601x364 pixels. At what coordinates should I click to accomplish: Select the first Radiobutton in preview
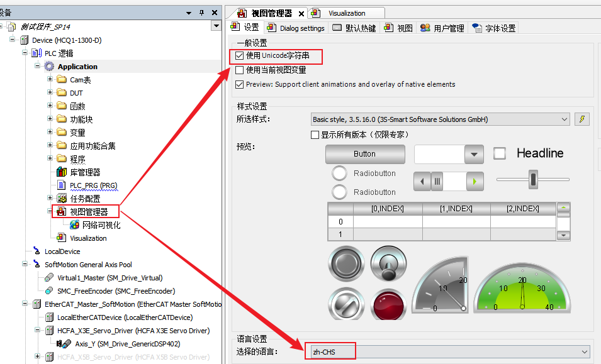click(x=340, y=173)
